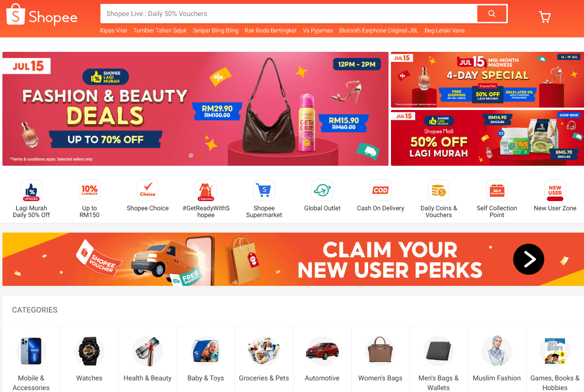This screenshot has height=392, width=584.
Task: Open Daily Coins & Vouchers icon
Action: pos(438,190)
